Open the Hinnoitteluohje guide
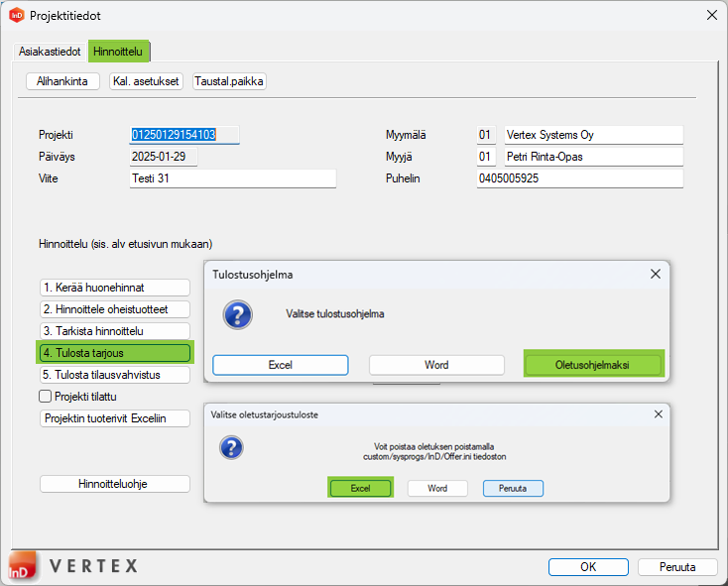 coord(114,484)
